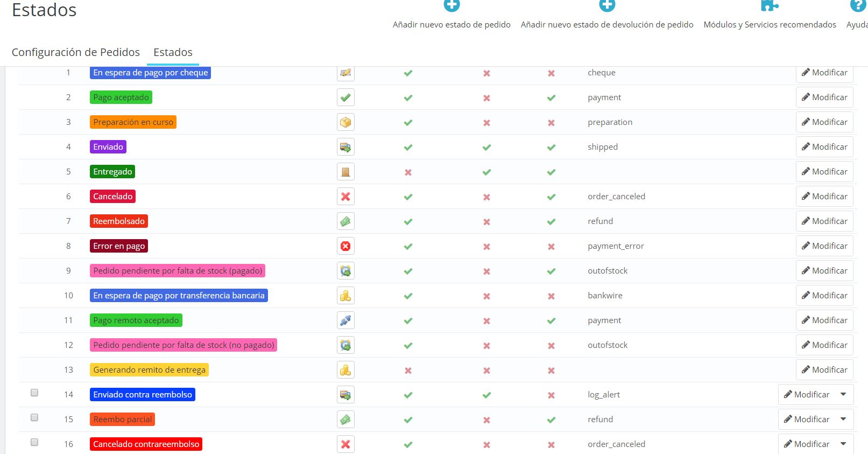Expand the Modificar dropdown arrow for row 14
The image size is (868, 454).
pos(844,395)
